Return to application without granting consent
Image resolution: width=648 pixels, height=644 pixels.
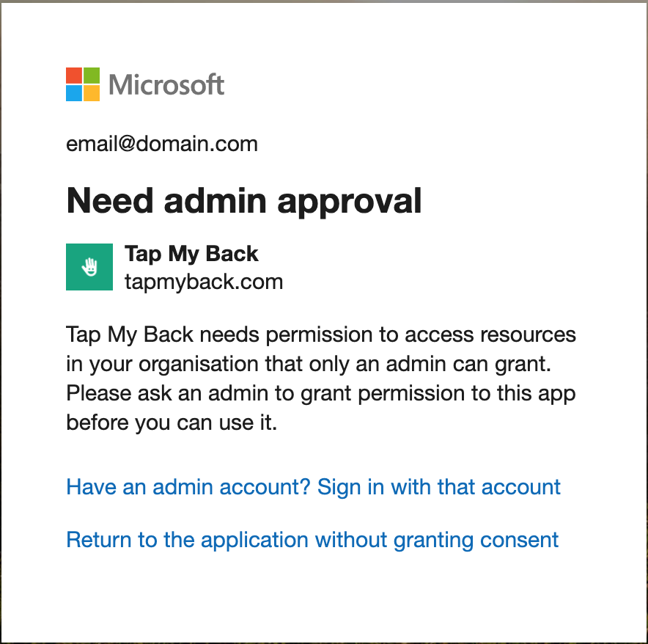312,540
